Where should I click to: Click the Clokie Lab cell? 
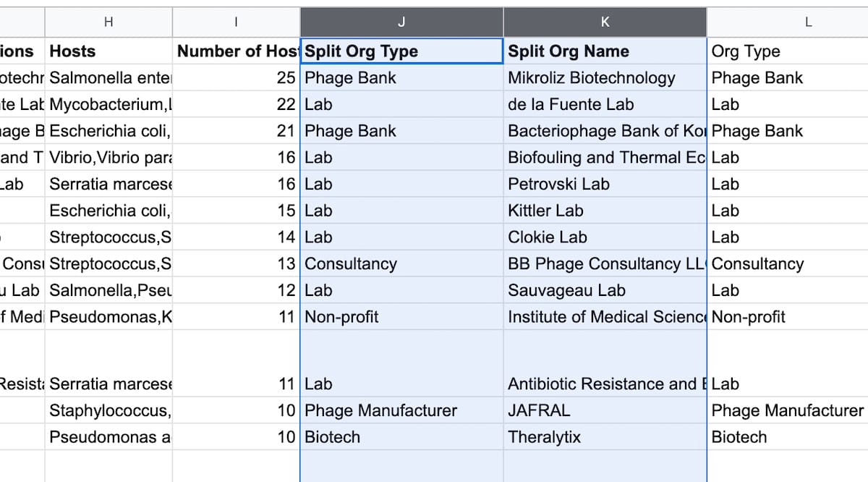pos(605,237)
